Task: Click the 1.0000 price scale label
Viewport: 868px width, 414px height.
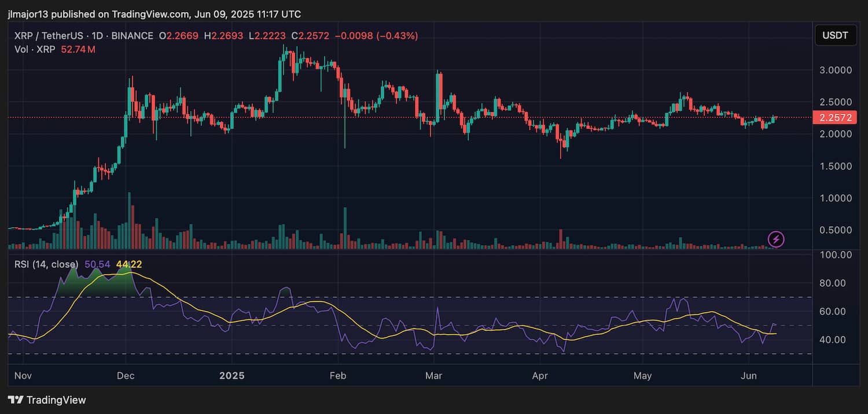Action: click(834, 198)
